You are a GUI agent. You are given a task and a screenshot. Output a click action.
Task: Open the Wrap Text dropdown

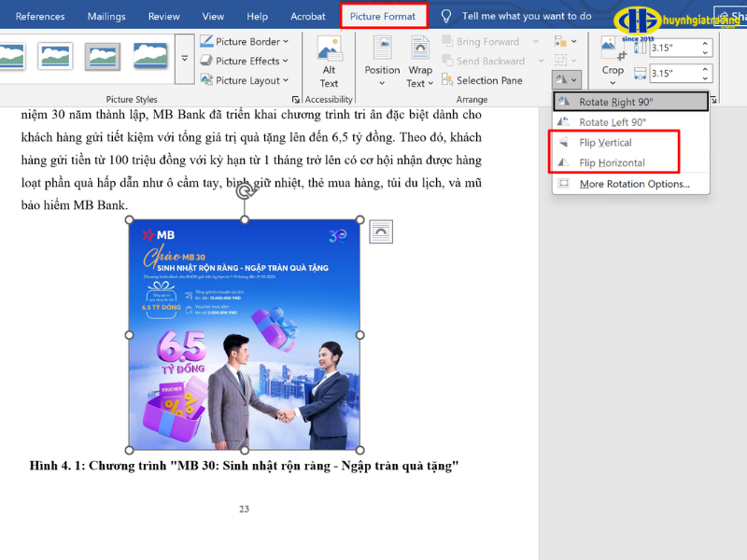click(x=419, y=63)
